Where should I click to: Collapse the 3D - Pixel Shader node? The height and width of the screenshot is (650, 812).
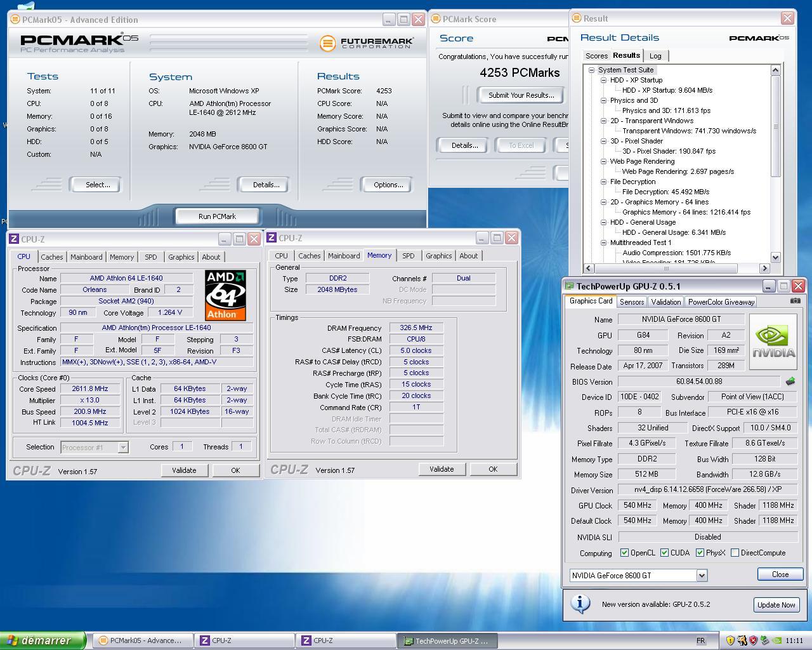[604, 141]
